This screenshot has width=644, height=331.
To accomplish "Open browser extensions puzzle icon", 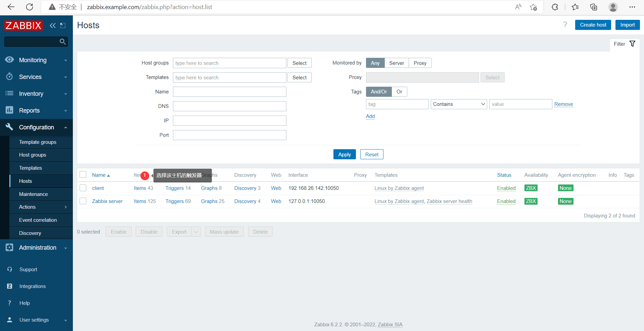I will point(555,7).
